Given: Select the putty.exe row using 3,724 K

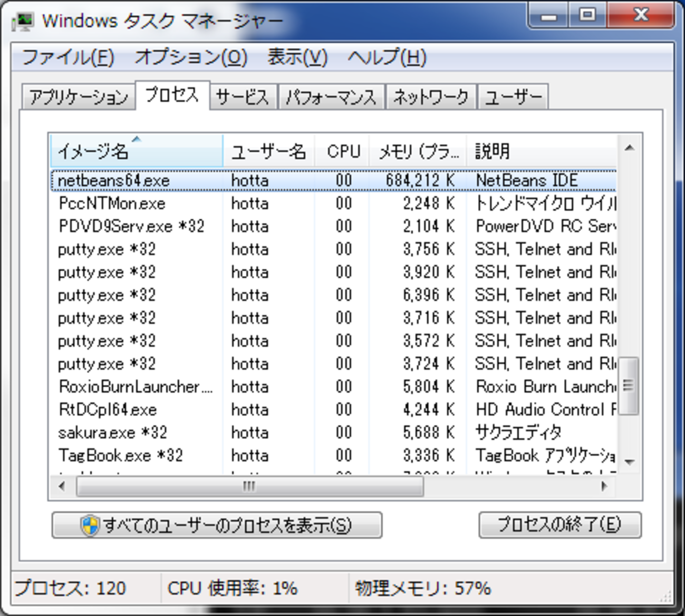Looking at the screenshot, I should coord(333,364).
